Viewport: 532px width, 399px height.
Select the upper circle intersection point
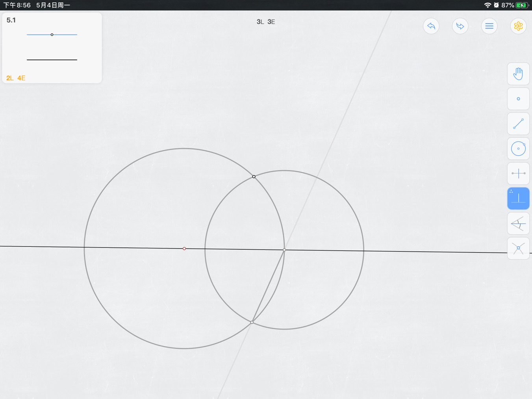tap(254, 176)
